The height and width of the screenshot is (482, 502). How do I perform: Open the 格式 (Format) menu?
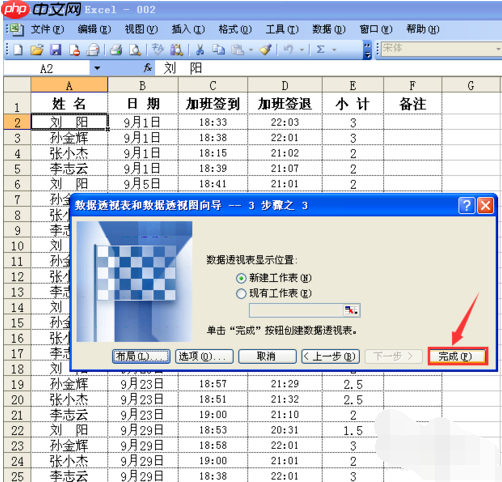235,29
